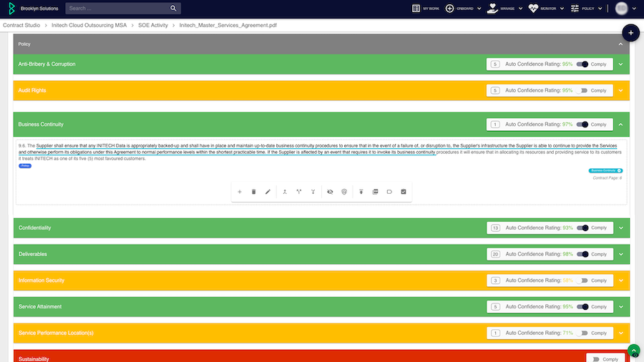
Task: Open the Manage menu dropdown arrow
Action: pos(520,8)
